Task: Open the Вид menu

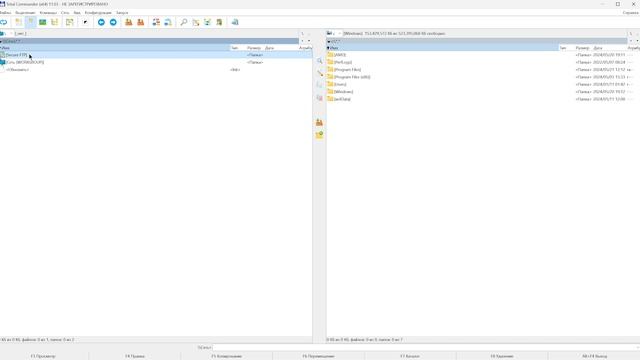Action: click(x=77, y=13)
